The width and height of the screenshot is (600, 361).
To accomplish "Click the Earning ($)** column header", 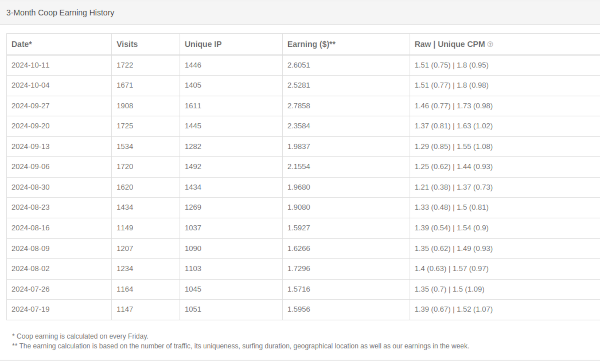I will click(311, 44).
